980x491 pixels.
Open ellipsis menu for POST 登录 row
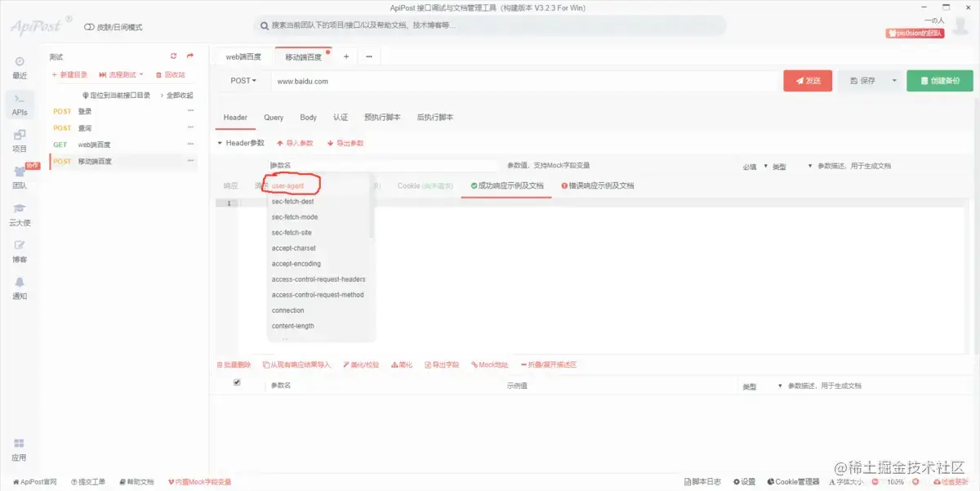(190, 111)
